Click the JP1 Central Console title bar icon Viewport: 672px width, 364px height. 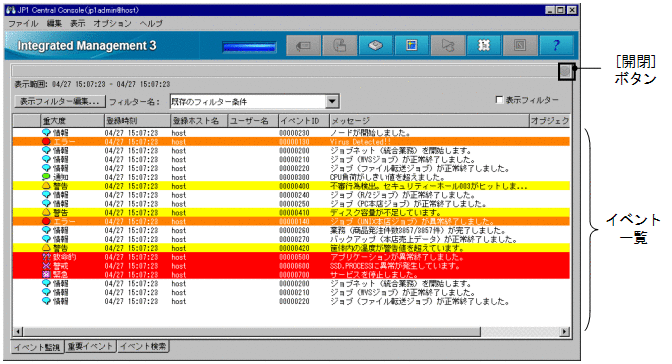[x=11, y=10]
